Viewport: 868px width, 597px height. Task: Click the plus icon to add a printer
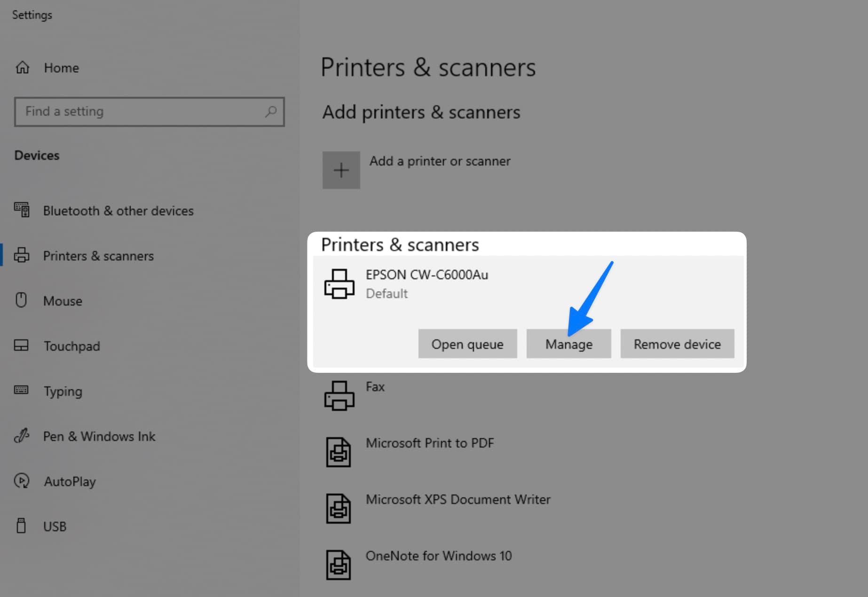[341, 170]
